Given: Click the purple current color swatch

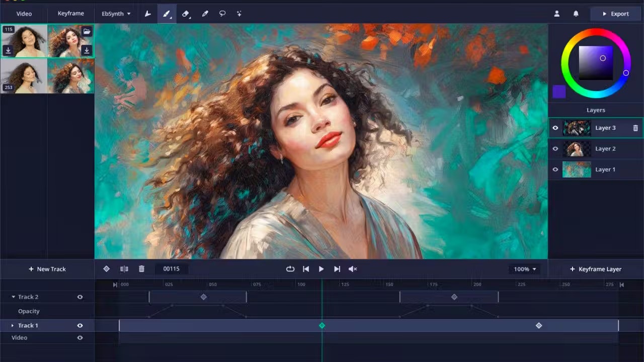Looking at the screenshot, I should 559,92.
